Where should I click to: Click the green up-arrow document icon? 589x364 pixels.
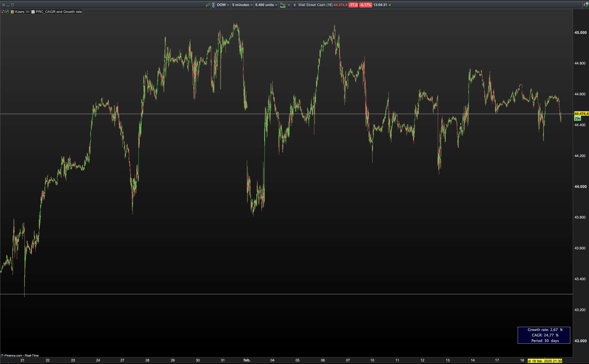(7, 12)
